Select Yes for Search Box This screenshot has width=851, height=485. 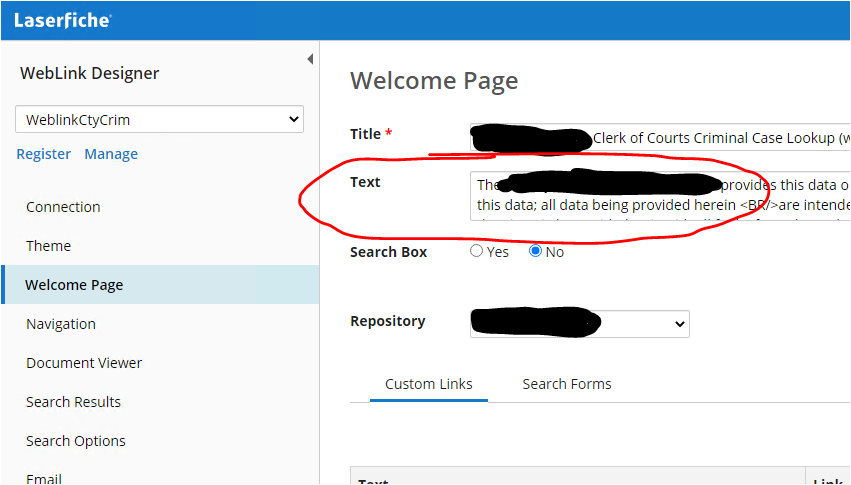pyautogui.click(x=477, y=252)
